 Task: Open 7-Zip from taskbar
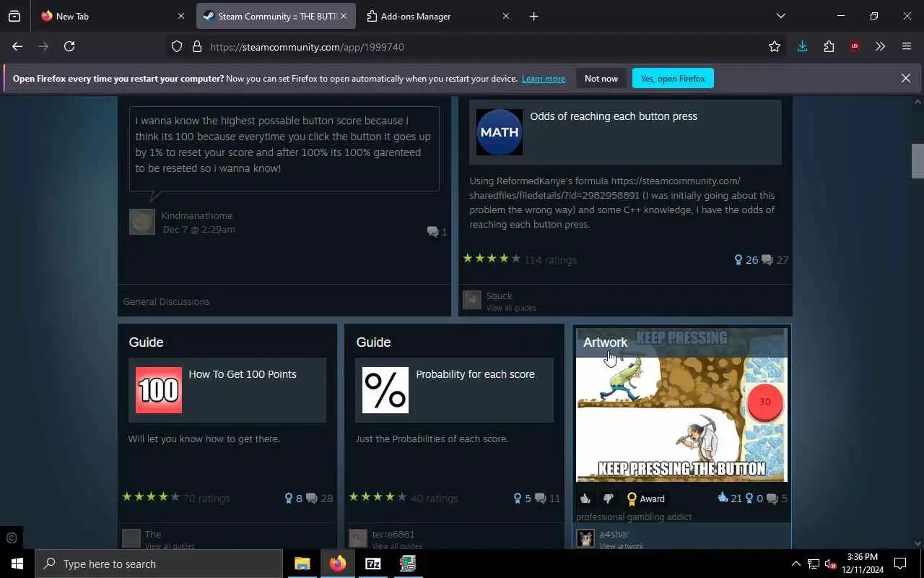click(373, 564)
